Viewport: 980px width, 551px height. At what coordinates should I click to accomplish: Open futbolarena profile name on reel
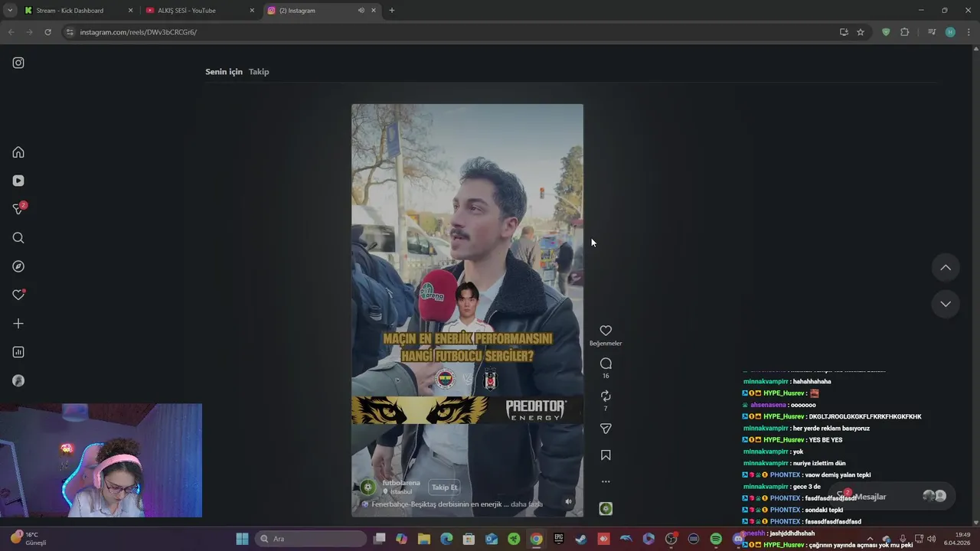click(401, 483)
